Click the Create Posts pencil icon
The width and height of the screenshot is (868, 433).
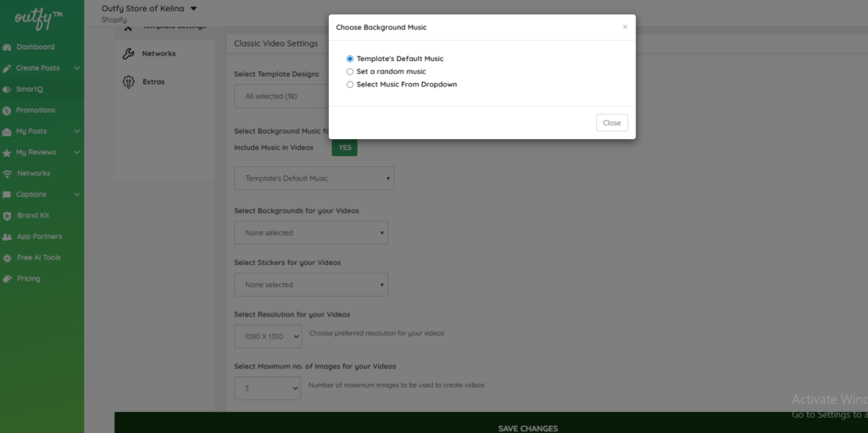pyautogui.click(x=8, y=69)
